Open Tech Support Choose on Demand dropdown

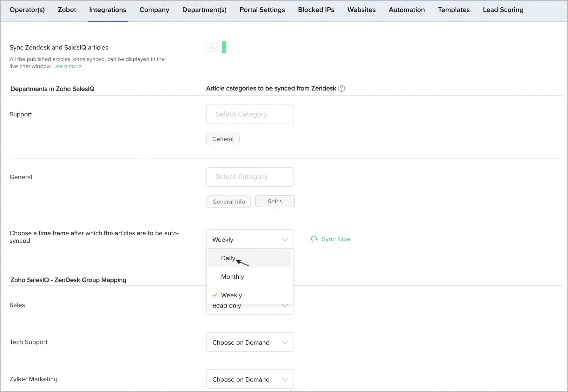(250, 342)
